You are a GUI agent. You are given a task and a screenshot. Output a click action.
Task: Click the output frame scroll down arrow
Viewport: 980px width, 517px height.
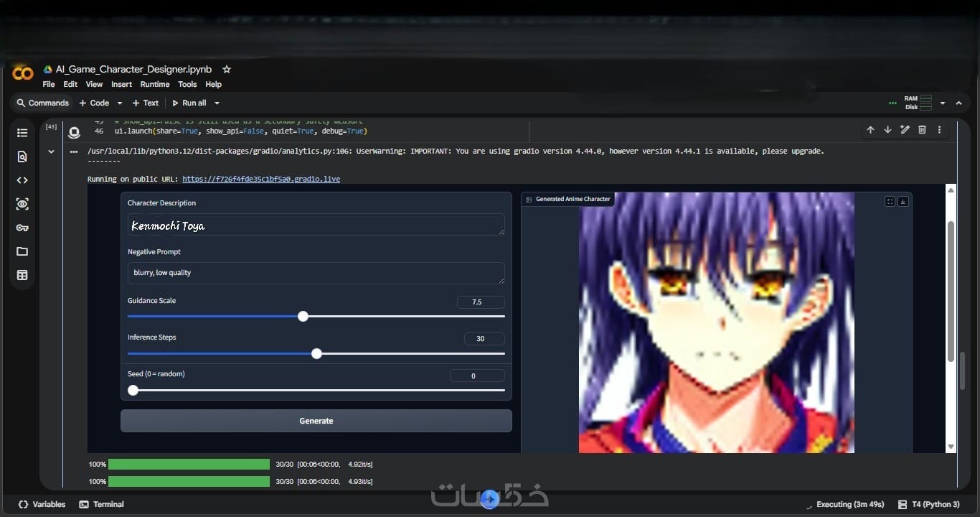pos(951,447)
